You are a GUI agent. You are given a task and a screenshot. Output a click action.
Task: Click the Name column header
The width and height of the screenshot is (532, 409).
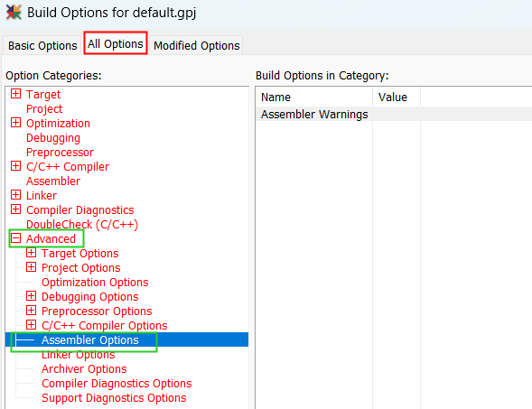point(313,98)
